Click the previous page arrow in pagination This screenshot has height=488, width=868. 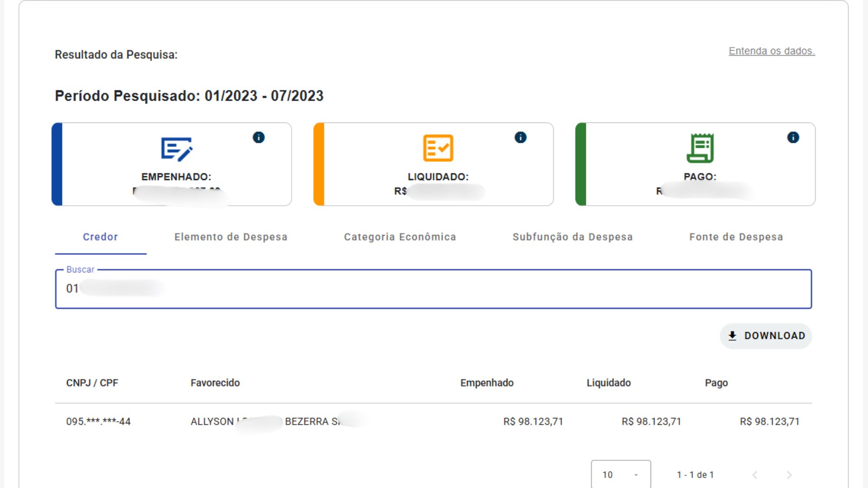(x=755, y=475)
